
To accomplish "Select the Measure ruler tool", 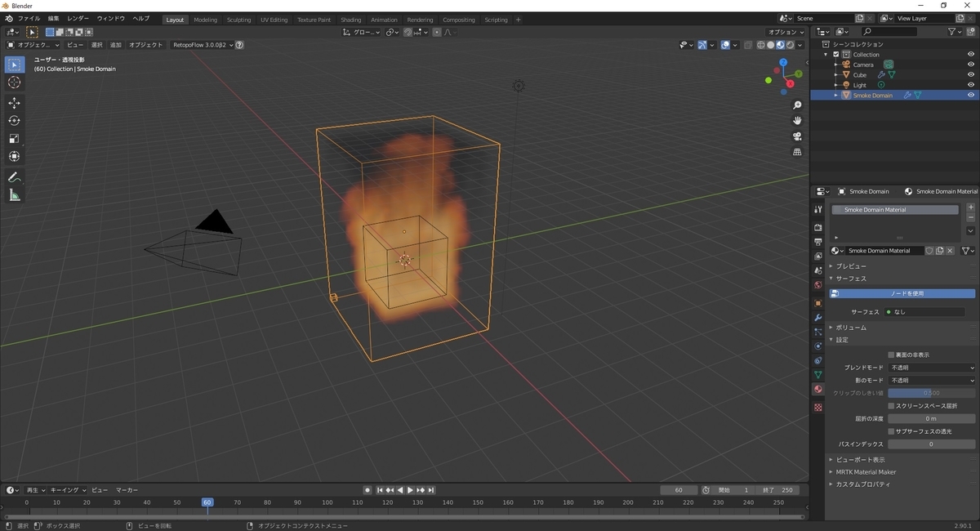I will coord(15,195).
